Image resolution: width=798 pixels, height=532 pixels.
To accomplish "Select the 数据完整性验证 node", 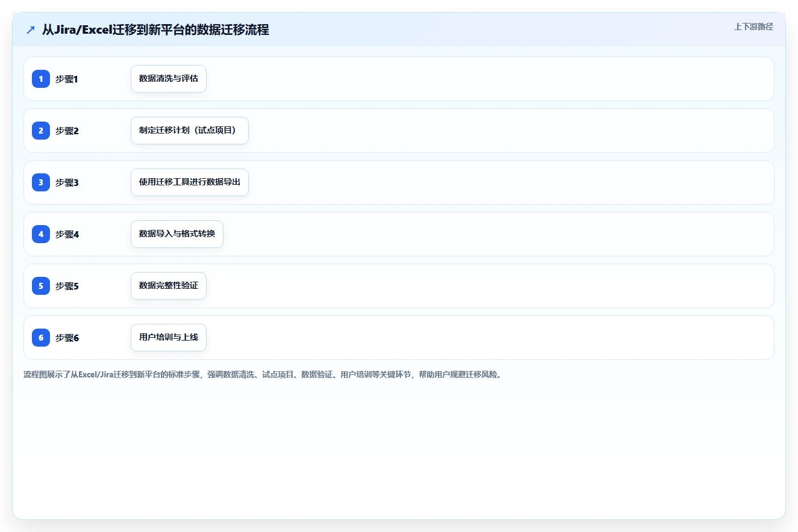I will coord(169,286).
